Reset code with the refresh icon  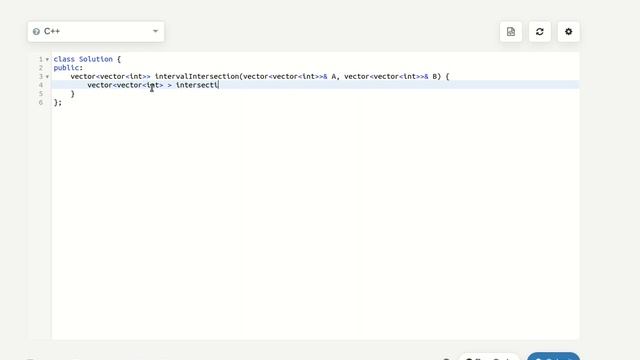(x=540, y=31)
